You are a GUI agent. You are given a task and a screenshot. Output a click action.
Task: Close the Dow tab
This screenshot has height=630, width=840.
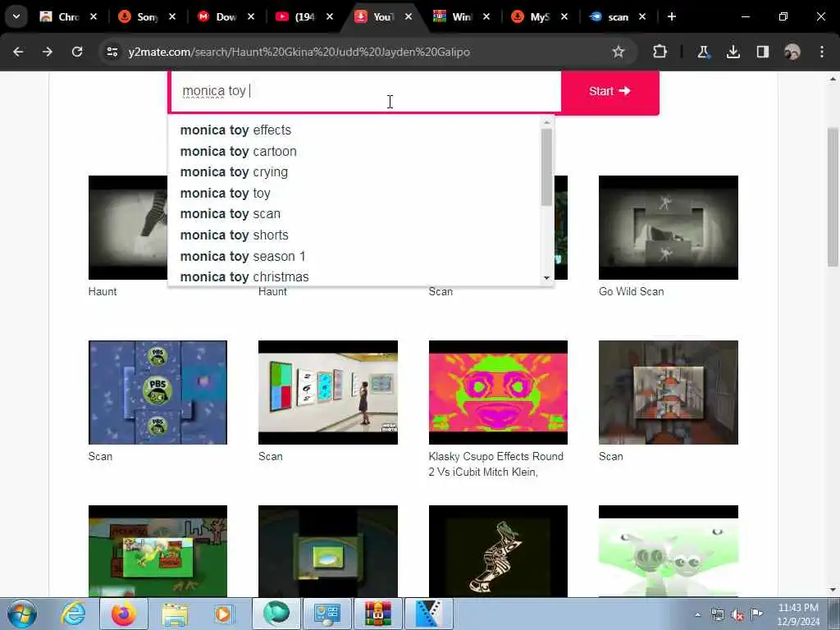[251, 16]
